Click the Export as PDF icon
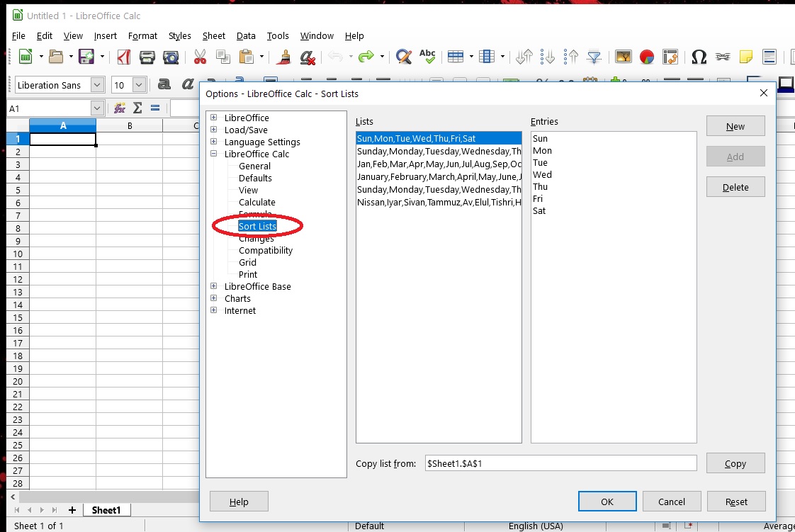Image resolution: width=795 pixels, height=532 pixels. tap(124, 57)
